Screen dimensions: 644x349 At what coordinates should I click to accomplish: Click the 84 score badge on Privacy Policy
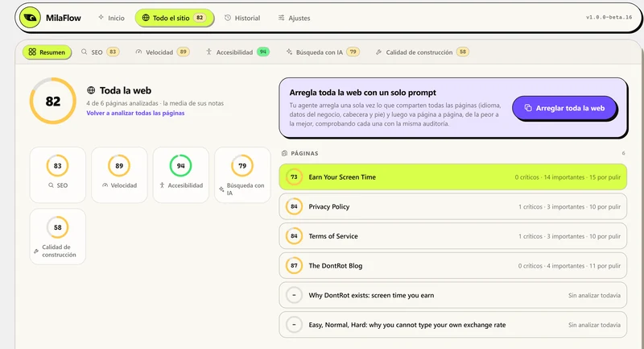click(x=294, y=206)
